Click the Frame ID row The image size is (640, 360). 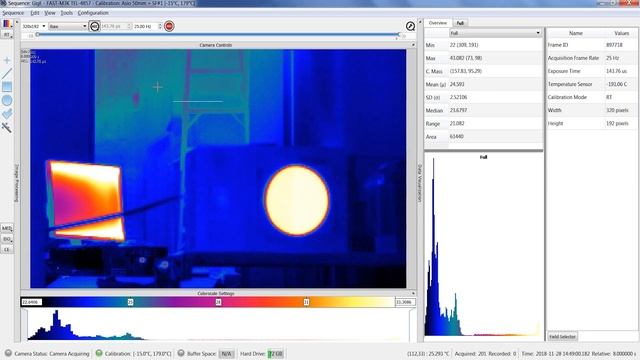click(x=591, y=45)
